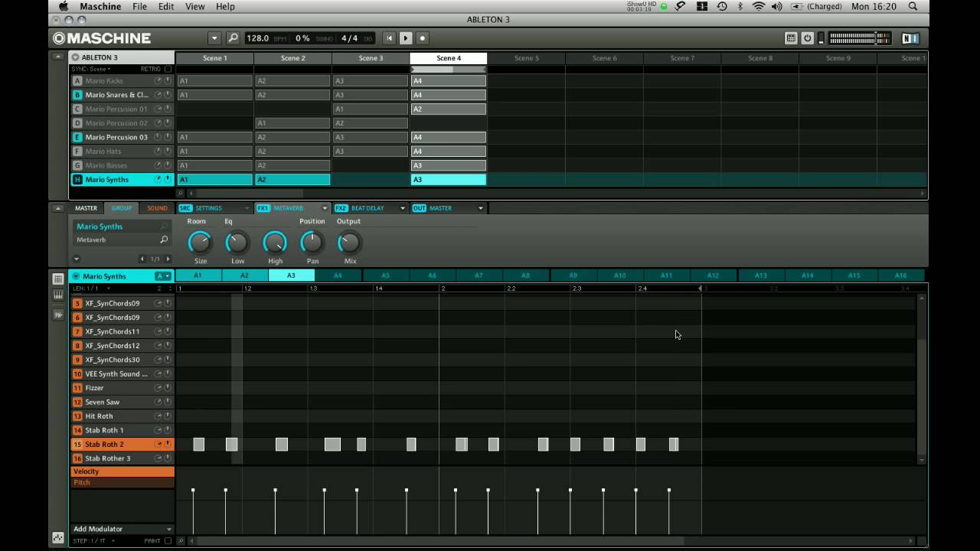Select Scene 4 header
The image size is (980, 551).
coord(449,58)
